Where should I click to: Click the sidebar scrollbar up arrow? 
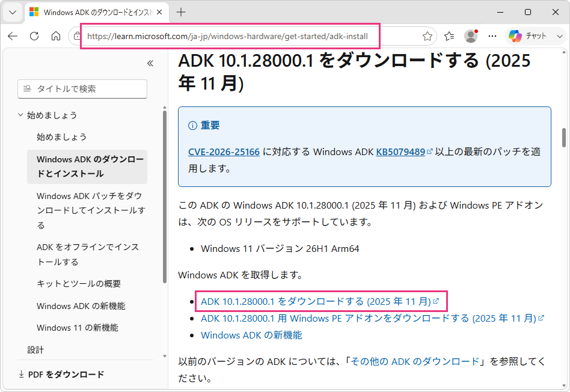pyautogui.click(x=165, y=108)
